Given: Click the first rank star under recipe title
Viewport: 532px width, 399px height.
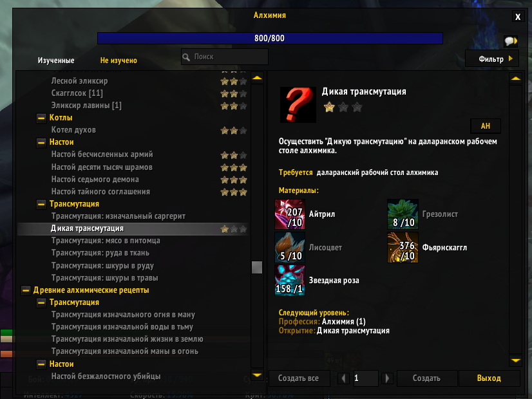Looking at the screenshot, I should coord(329,107).
